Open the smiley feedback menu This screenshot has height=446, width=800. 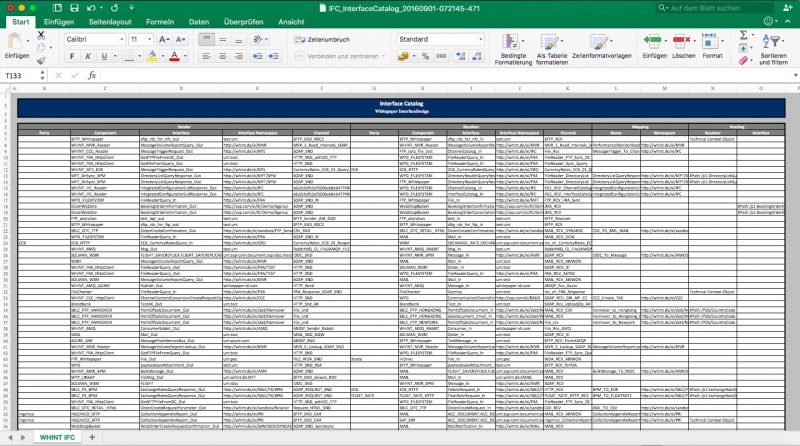(x=770, y=21)
